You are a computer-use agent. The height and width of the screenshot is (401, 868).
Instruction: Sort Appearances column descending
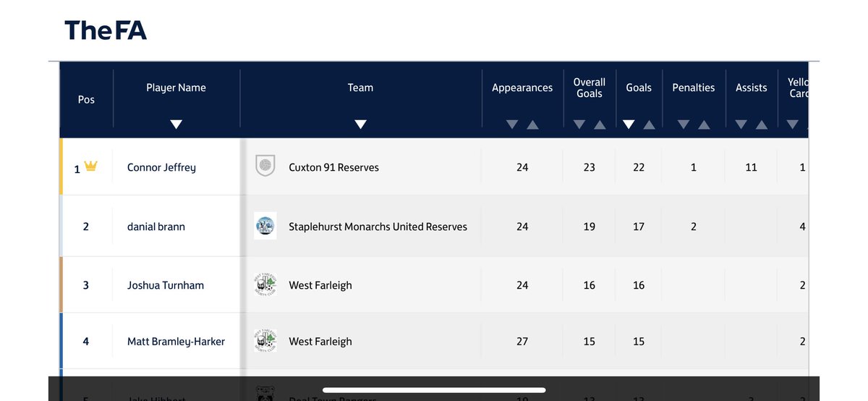click(512, 124)
